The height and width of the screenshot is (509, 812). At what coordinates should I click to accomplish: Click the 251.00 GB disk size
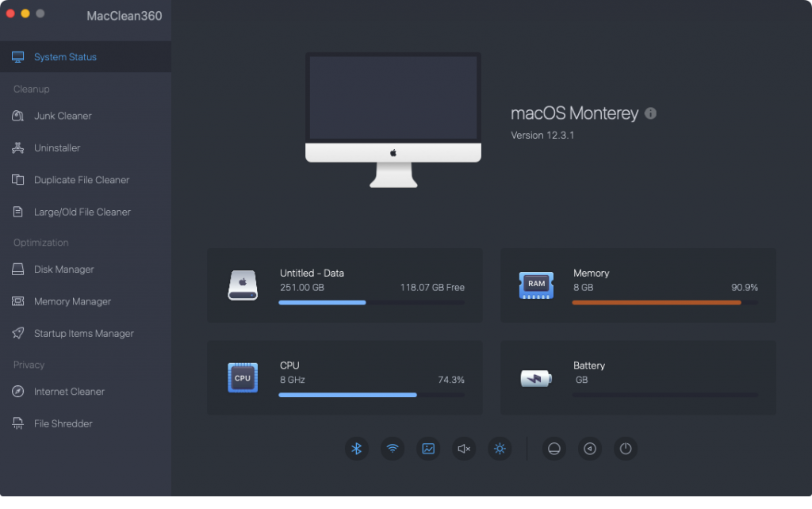pyautogui.click(x=302, y=287)
